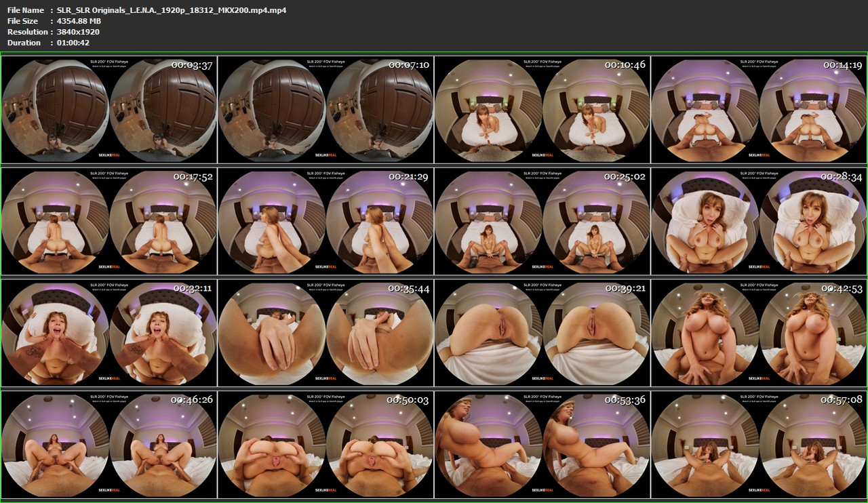The width and height of the screenshot is (868, 503).
Task: Select the thumbnail stamped 00:03:37
Action: pos(109,110)
